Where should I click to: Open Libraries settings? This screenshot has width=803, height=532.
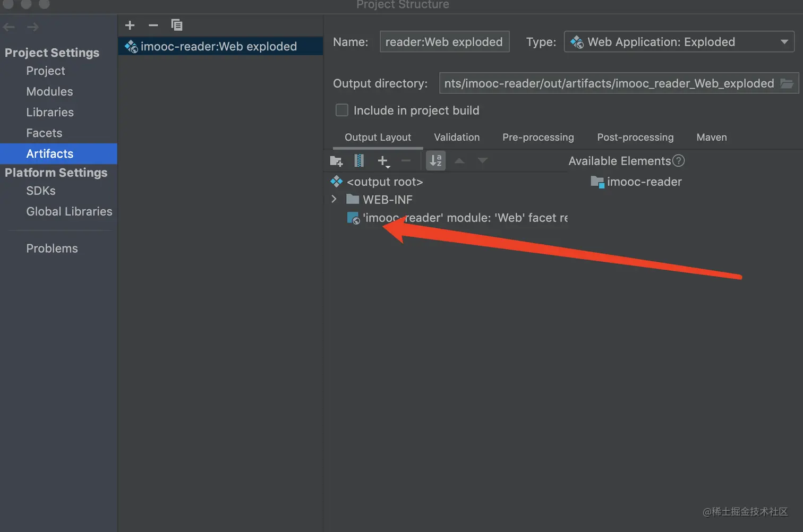tap(50, 112)
